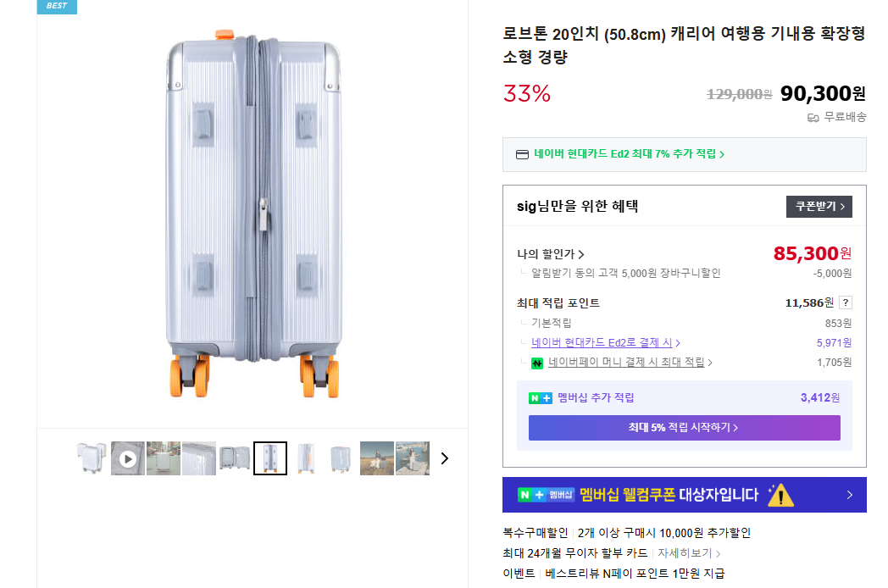This screenshot has height=588, width=888.
Task: Click the credit card icon for Hyundai card
Action: (523, 154)
